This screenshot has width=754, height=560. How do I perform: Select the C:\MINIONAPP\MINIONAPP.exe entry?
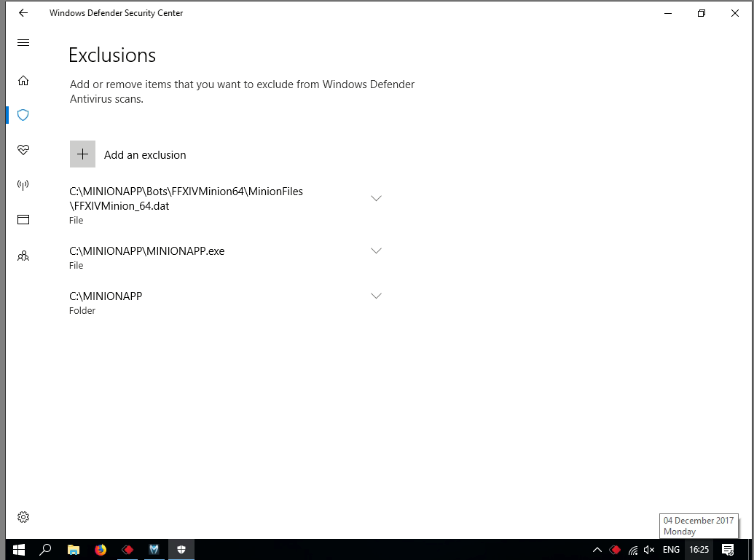pos(146,251)
